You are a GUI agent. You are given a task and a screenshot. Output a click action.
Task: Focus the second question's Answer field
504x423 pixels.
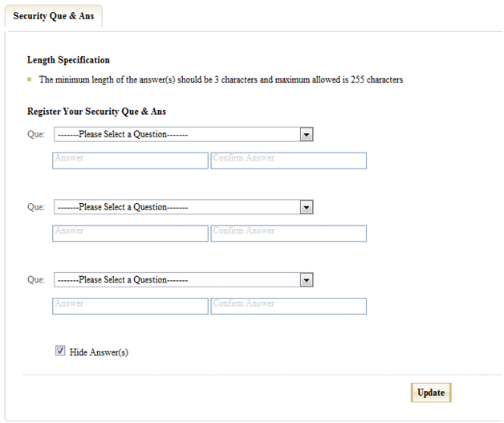130,233
